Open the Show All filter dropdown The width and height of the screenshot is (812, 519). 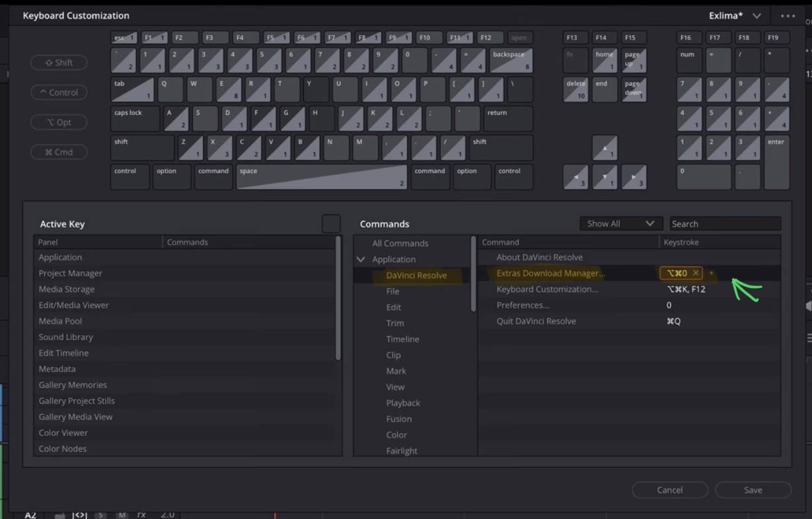(x=620, y=223)
